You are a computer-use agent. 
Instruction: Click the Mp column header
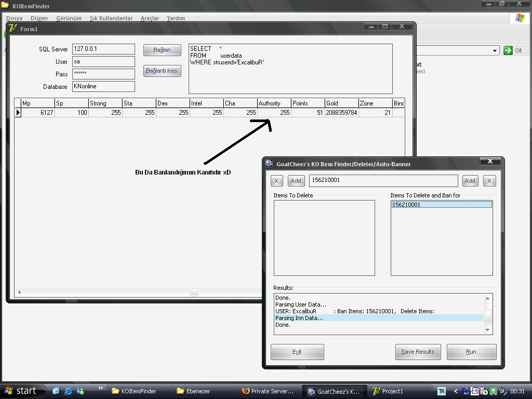pos(37,103)
